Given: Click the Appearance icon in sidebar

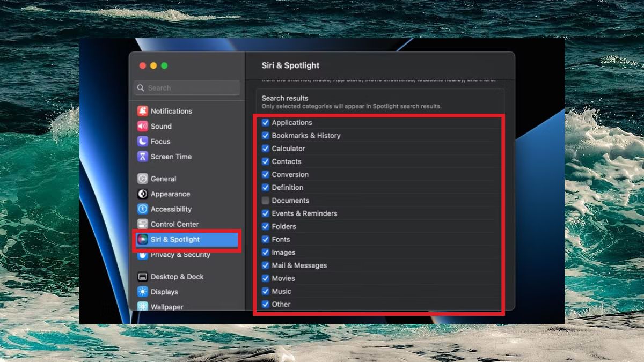Looking at the screenshot, I should click(143, 194).
